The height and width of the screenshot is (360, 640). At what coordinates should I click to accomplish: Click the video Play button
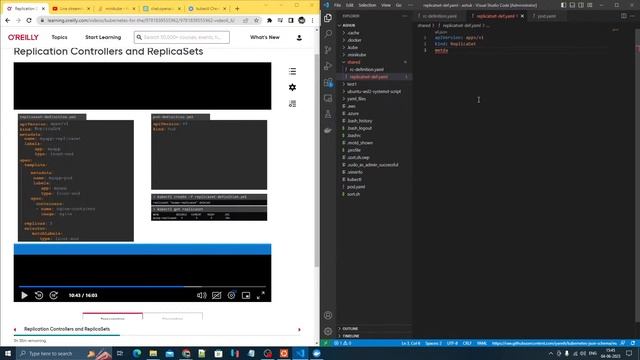(24, 295)
